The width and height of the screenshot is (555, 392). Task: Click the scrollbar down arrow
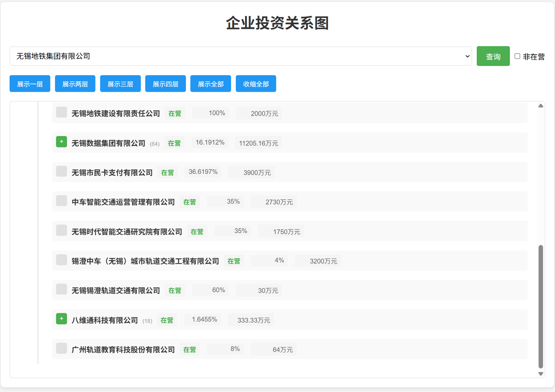(x=541, y=373)
